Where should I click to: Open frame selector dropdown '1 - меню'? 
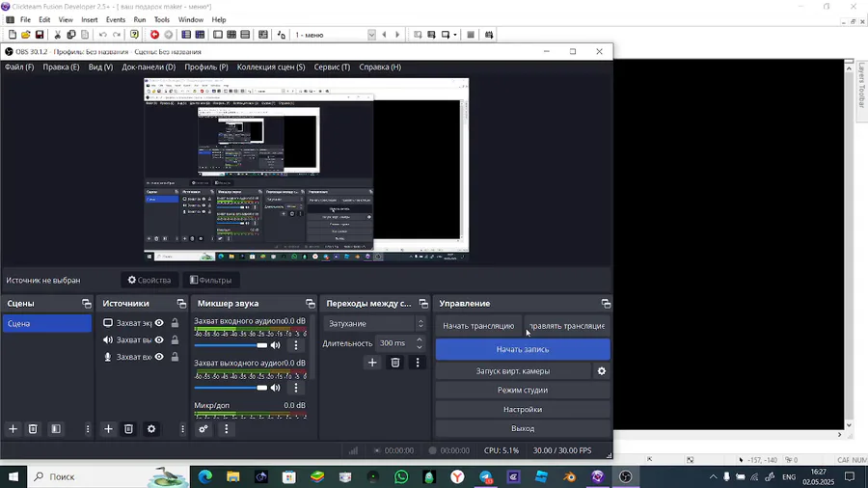(x=335, y=35)
